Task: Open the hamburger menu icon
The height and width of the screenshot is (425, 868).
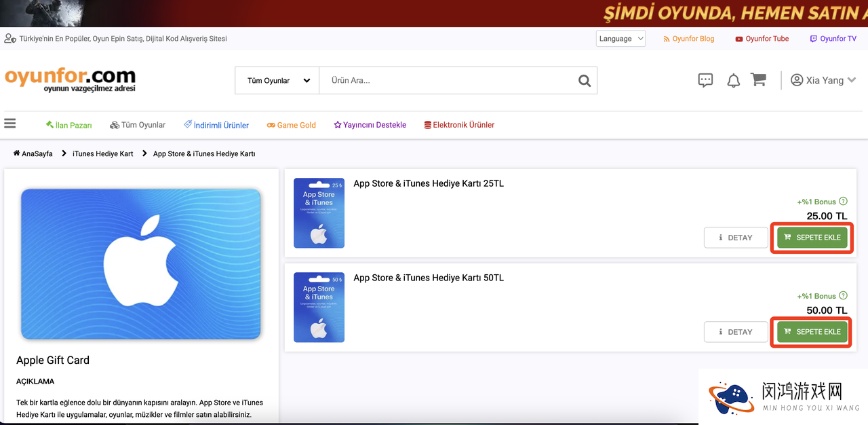Action: pyautogui.click(x=9, y=124)
